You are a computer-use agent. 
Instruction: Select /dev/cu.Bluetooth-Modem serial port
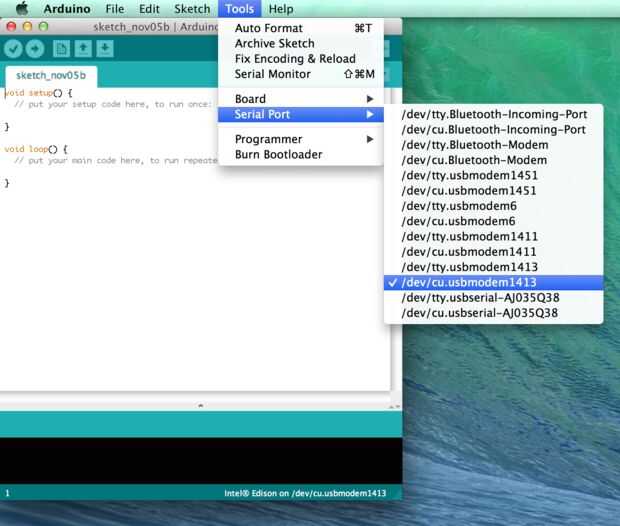click(x=493, y=160)
